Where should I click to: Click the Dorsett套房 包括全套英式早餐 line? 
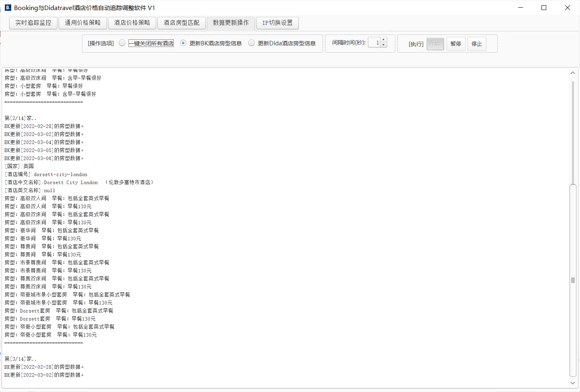[x=59, y=311]
